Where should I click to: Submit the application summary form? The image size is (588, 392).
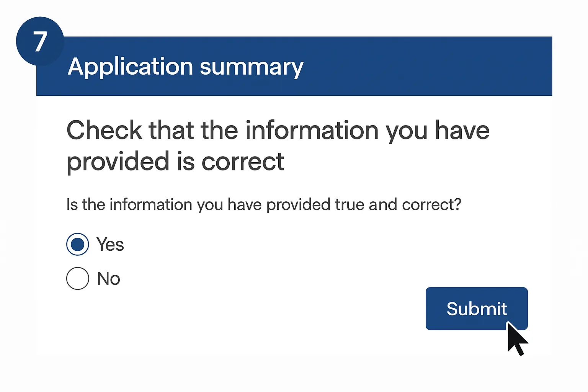476,309
